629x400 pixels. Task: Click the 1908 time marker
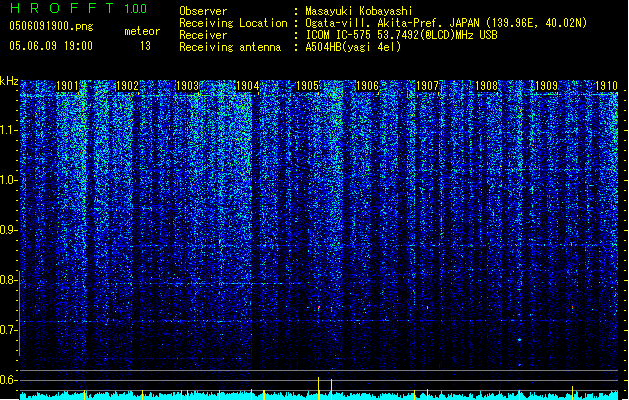487,86
